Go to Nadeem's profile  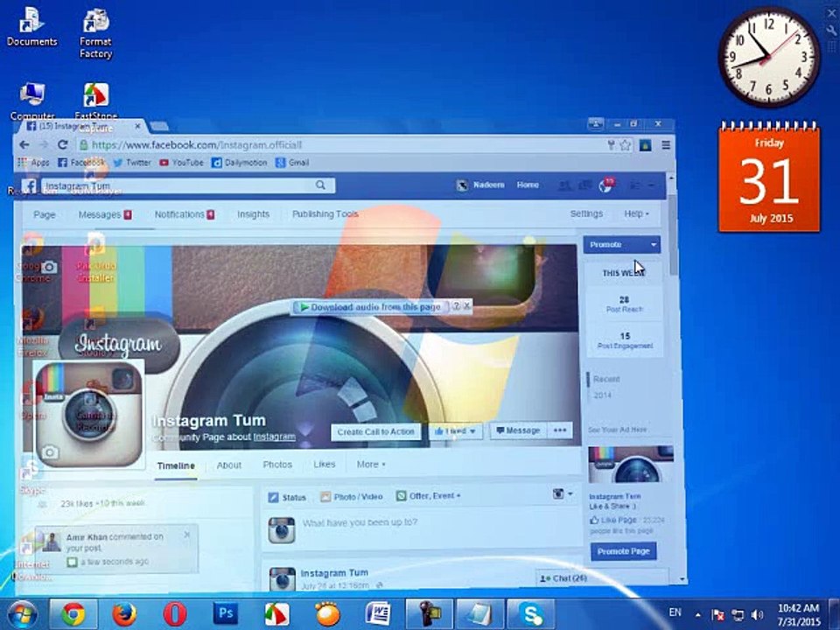[x=480, y=185]
